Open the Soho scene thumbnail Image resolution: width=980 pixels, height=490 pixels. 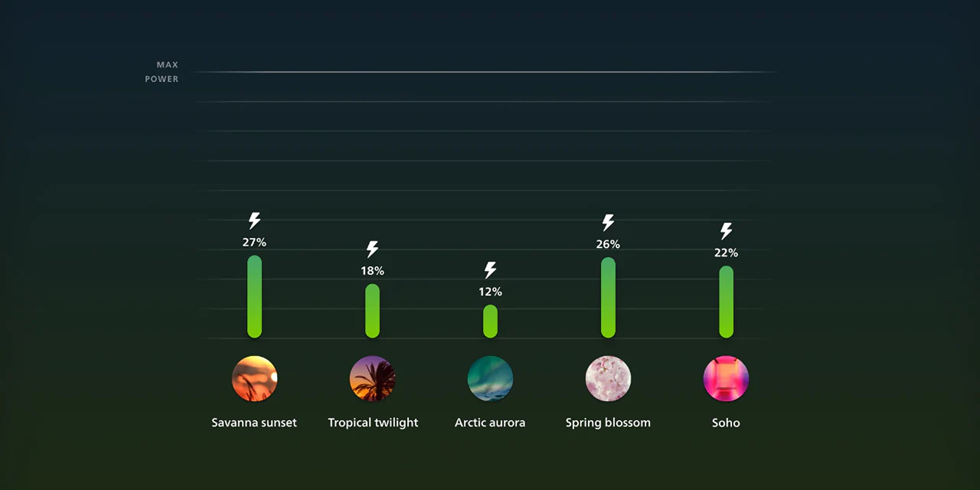726,379
